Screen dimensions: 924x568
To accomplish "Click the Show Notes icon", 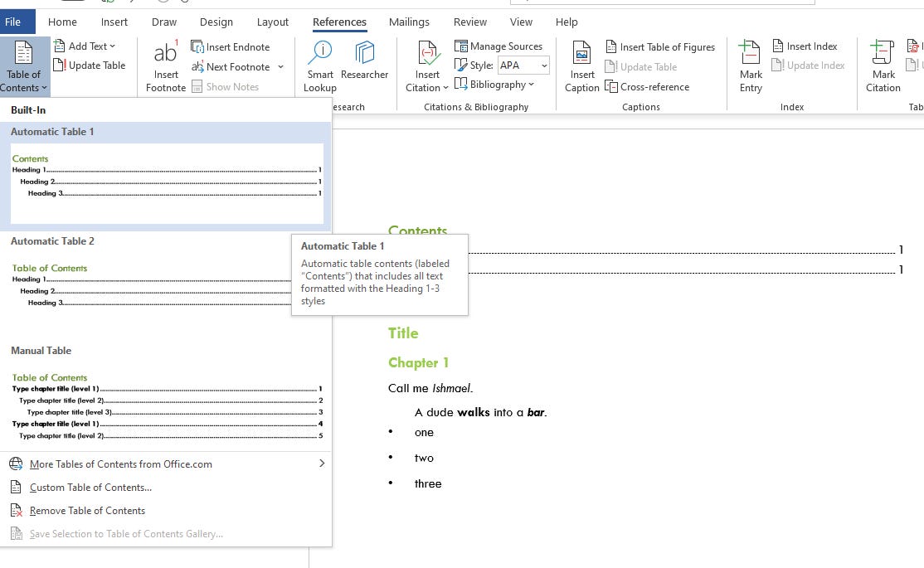I will (197, 86).
